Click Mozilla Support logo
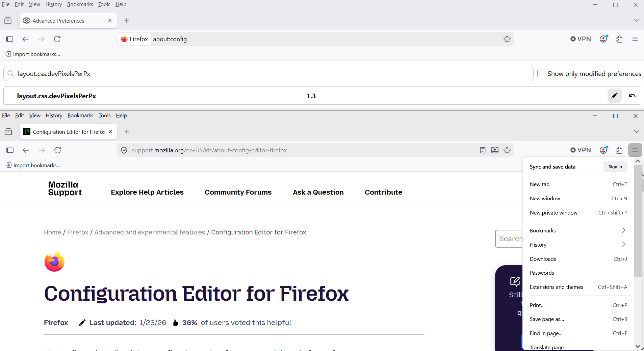 (65, 189)
